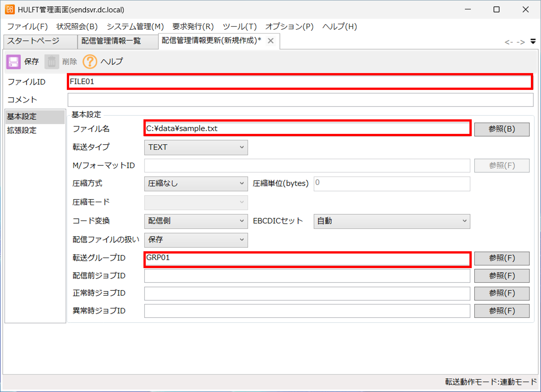
Task: Select 拡張設定 in the left panel
Action: tap(22, 130)
